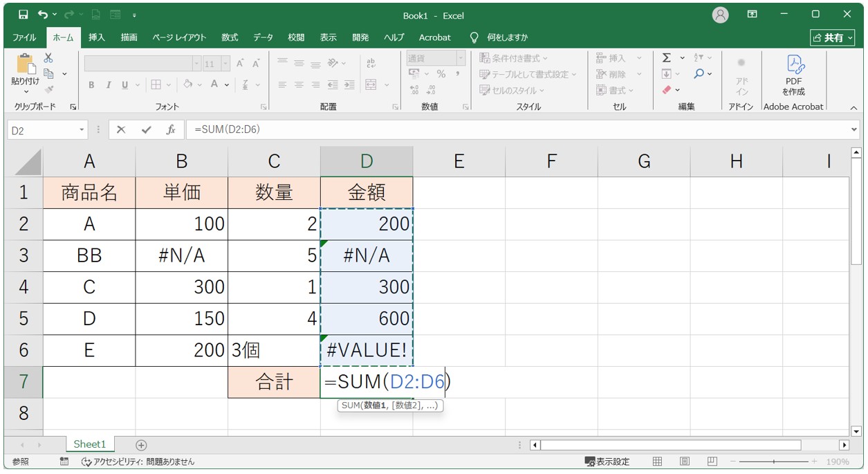
Task: Click the zoom slider in status bar
Action: coord(773,462)
